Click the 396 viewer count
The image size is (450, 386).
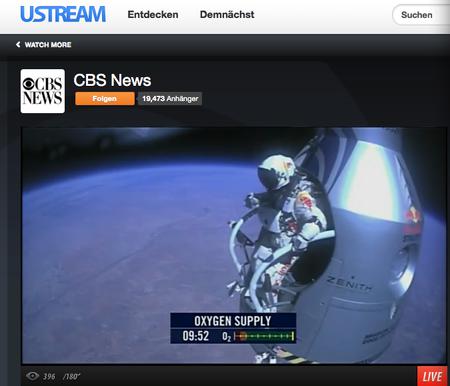coord(49,377)
